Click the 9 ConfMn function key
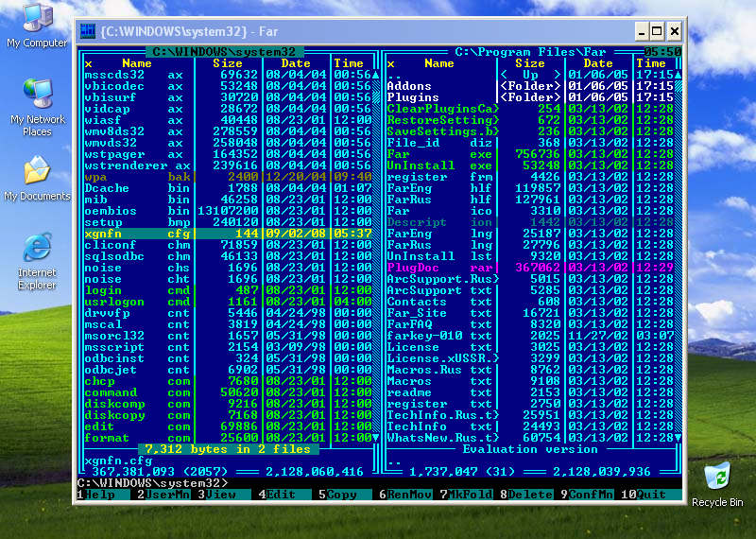 click(x=587, y=495)
